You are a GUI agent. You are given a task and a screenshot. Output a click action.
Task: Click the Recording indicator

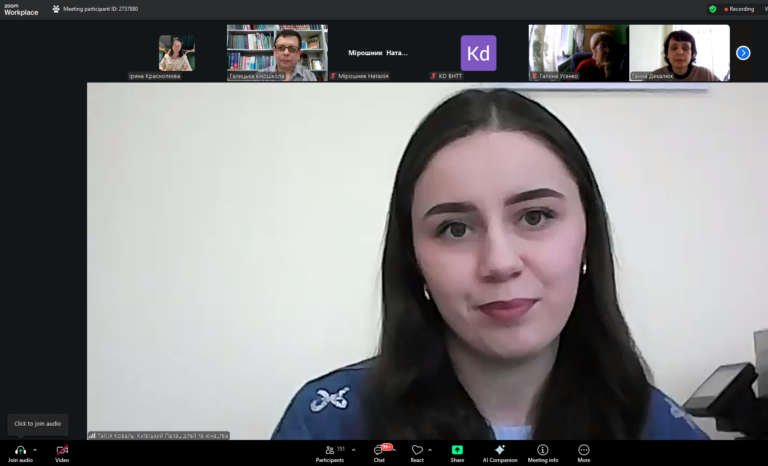click(x=738, y=8)
